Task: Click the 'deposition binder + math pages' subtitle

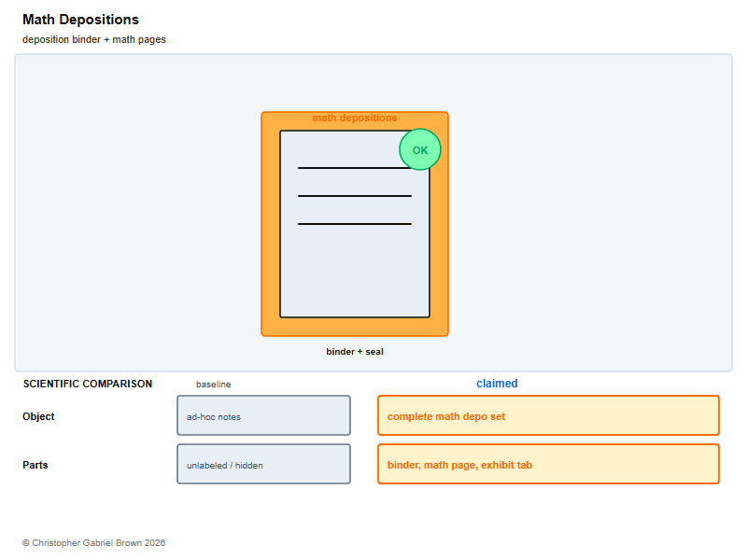Action: coord(94,39)
